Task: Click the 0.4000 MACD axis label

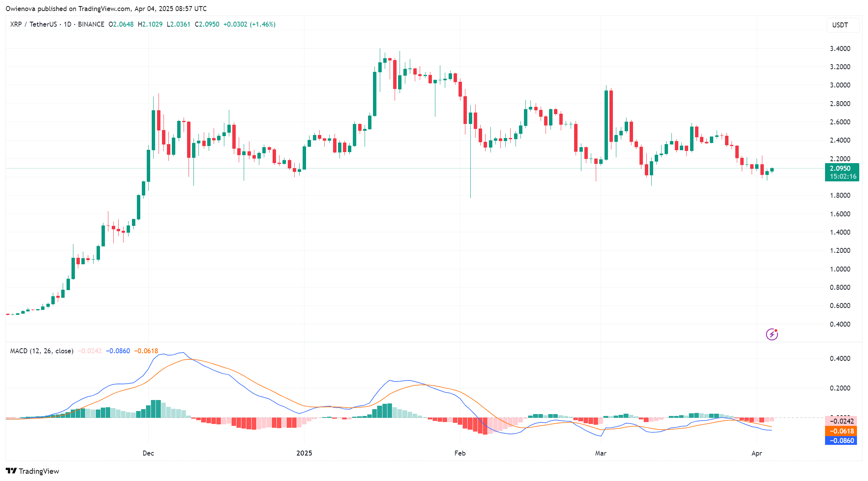Action: click(839, 359)
